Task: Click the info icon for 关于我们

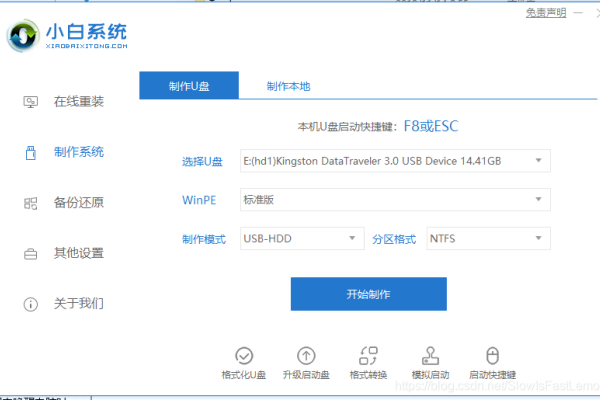Action: pyautogui.click(x=31, y=304)
